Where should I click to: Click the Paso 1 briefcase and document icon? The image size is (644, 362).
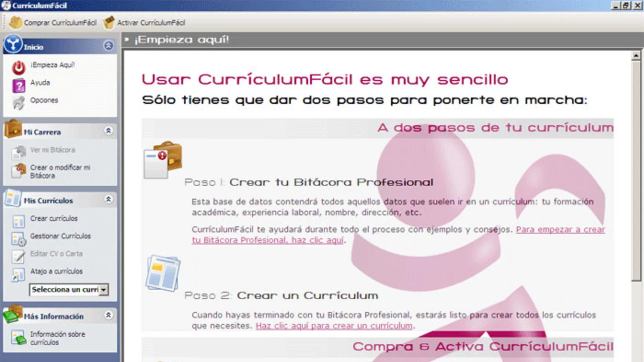pyautogui.click(x=163, y=160)
